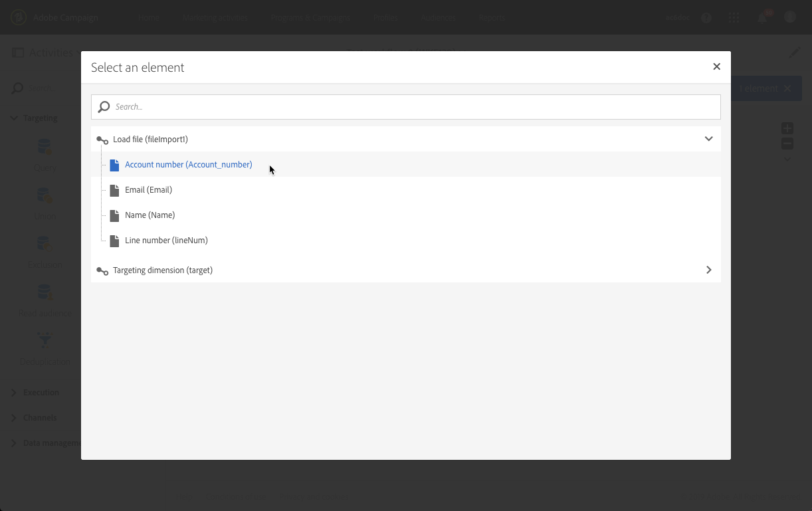This screenshot has height=511, width=812.
Task: Select the Email (Email) element
Action: [x=148, y=190]
